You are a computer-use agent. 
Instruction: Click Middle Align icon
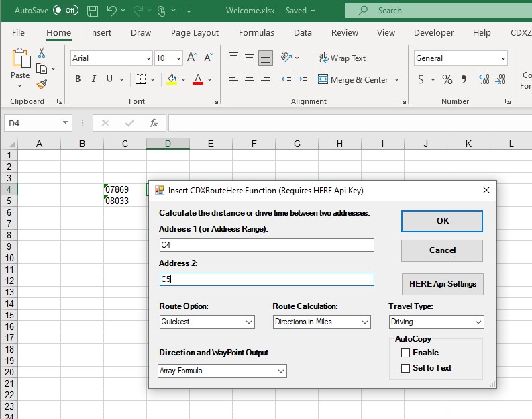click(x=250, y=57)
